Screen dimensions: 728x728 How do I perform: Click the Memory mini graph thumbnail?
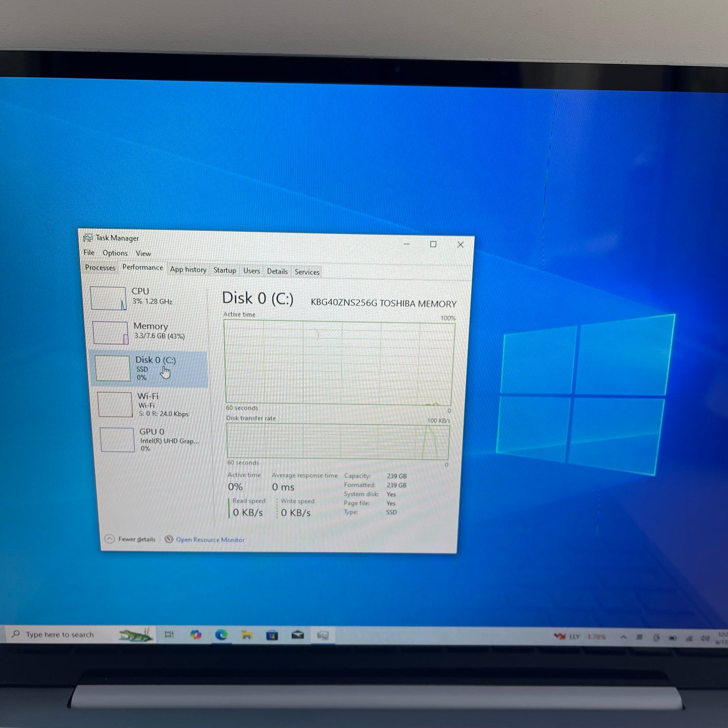(110, 333)
